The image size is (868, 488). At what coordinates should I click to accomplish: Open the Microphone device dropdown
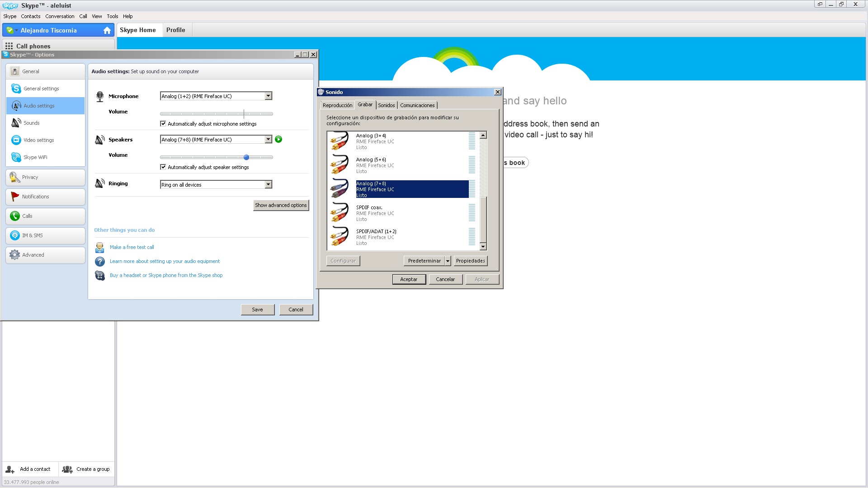269,96
